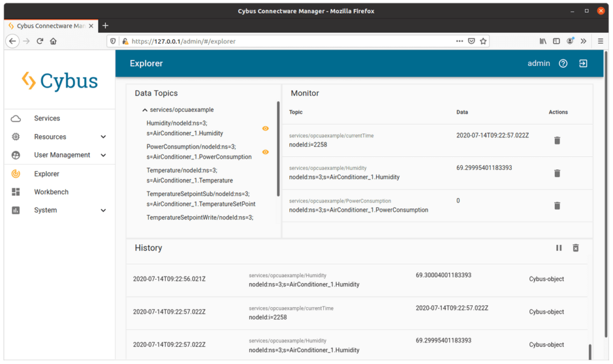Select the TemperatureSetpointWrite data topic
The width and height of the screenshot is (613, 364).
[200, 217]
